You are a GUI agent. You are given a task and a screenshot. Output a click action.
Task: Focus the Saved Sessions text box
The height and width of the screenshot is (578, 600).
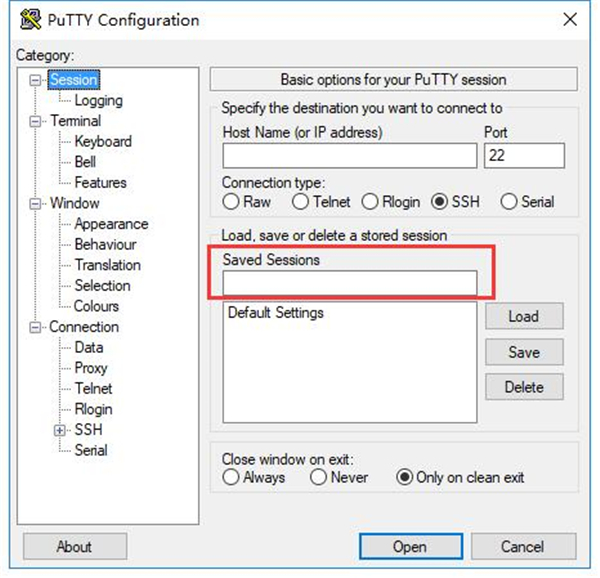[349, 284]
